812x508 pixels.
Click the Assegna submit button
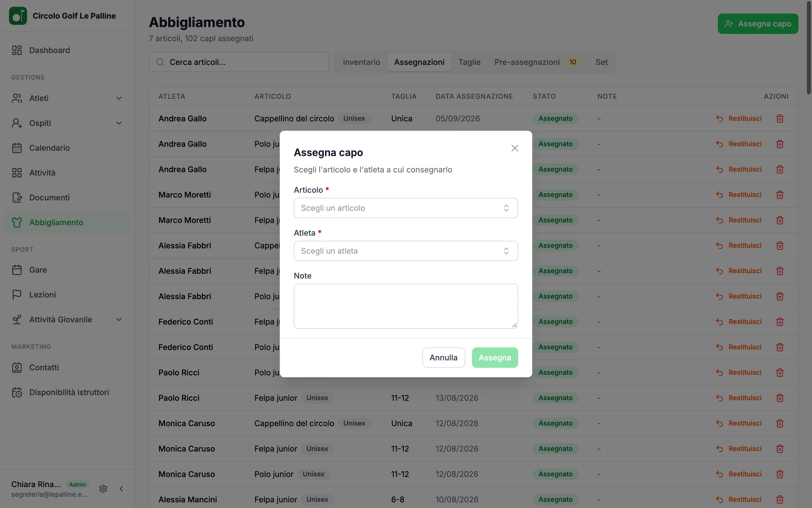tap(495, 358)
